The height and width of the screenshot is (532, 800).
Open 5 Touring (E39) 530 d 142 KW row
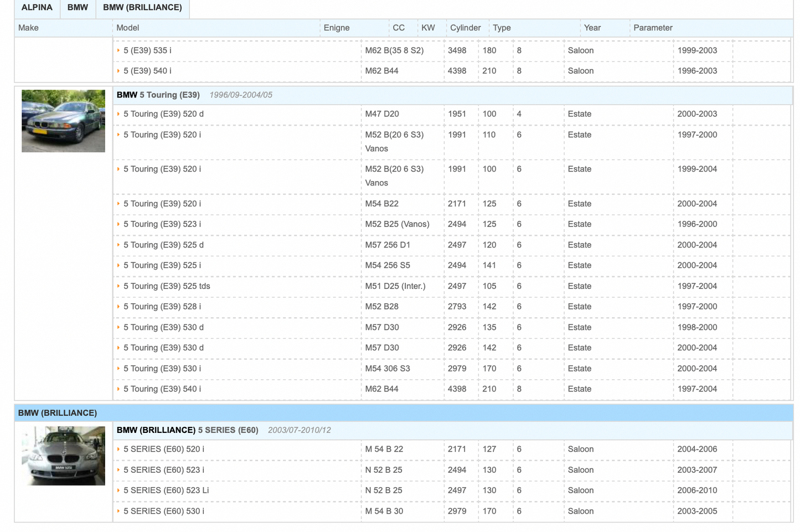163,348
